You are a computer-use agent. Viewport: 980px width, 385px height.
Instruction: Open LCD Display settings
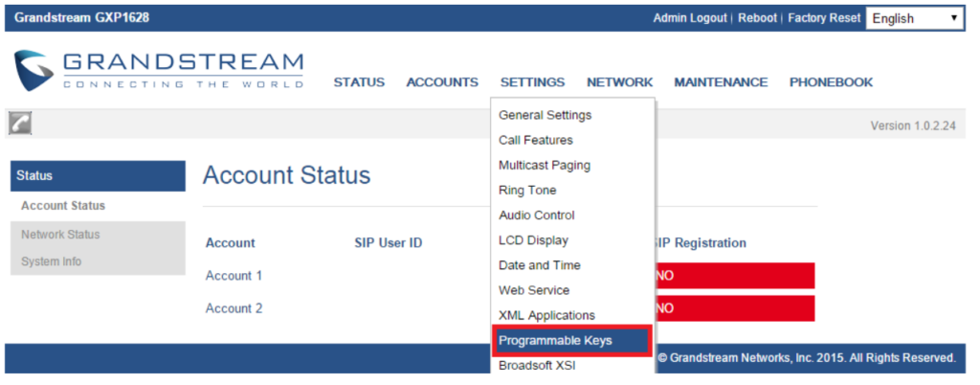coord(572,240)
